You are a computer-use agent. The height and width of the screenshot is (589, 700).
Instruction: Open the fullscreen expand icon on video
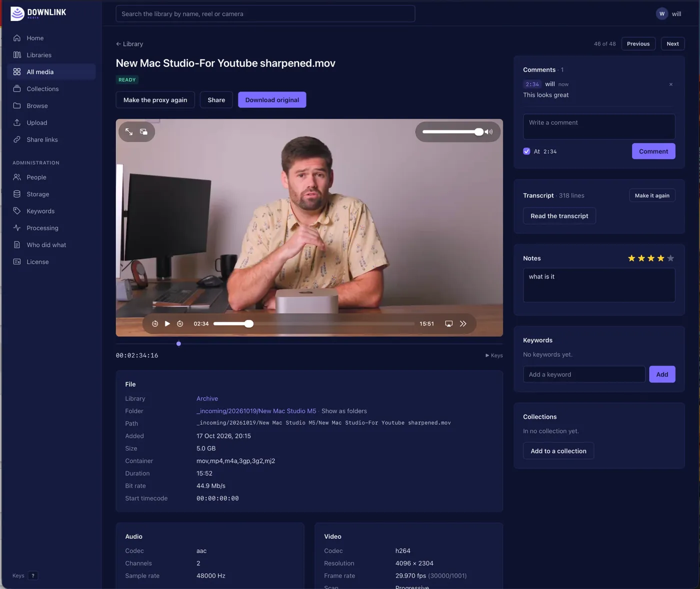pyautogui.click(x=129, y=131)
